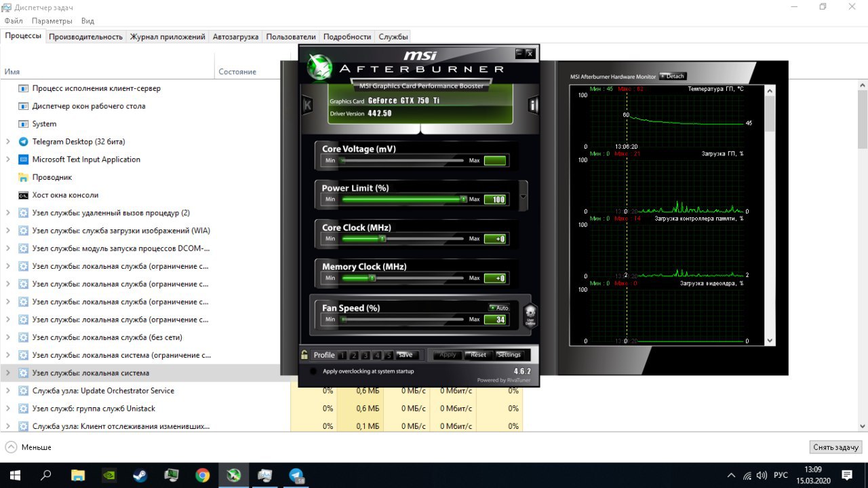Screen dimensions: 868x488
Task: Toggle Detach on the Hardware Monitor
Action: [x=672, y=76]
